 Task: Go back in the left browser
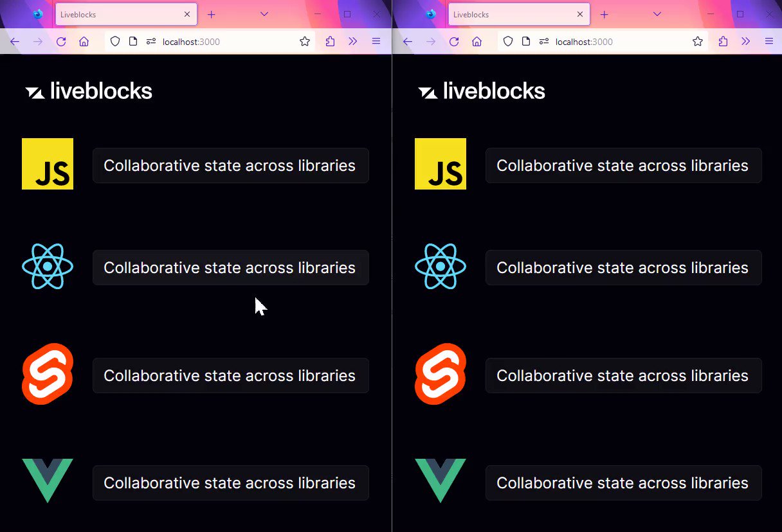tap(14, 42)
